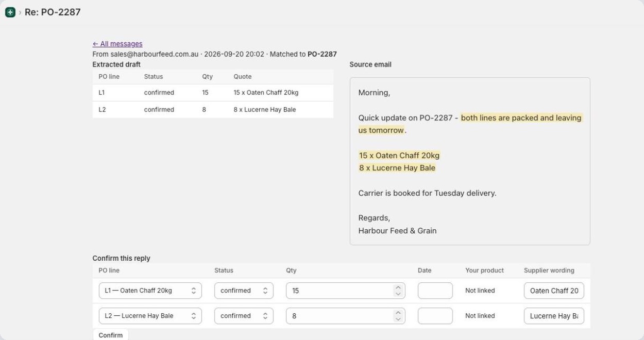Viewport: 644px width, 340px height.
Task: Click the Supplier wording column header
Action: tap(549, 270)
